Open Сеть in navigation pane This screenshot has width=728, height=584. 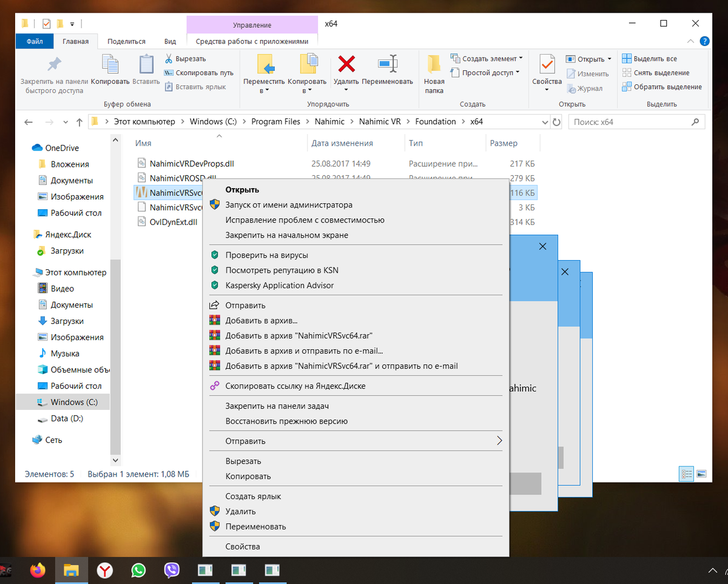[x=53, y=440]
